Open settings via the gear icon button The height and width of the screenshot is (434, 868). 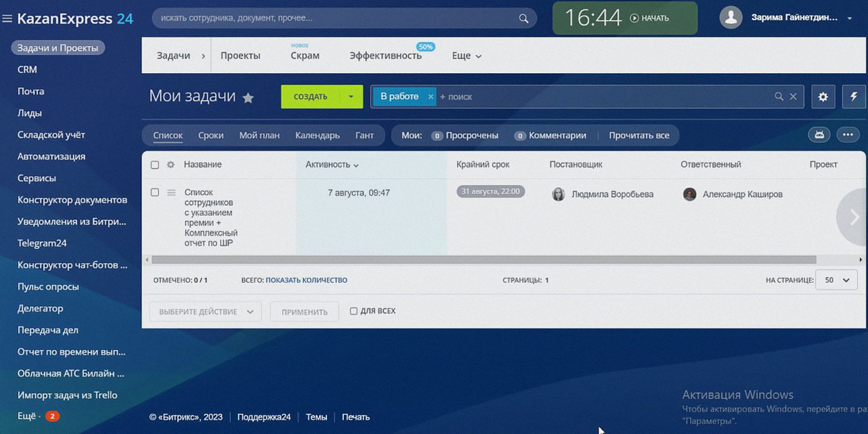[x=823, y=97]
